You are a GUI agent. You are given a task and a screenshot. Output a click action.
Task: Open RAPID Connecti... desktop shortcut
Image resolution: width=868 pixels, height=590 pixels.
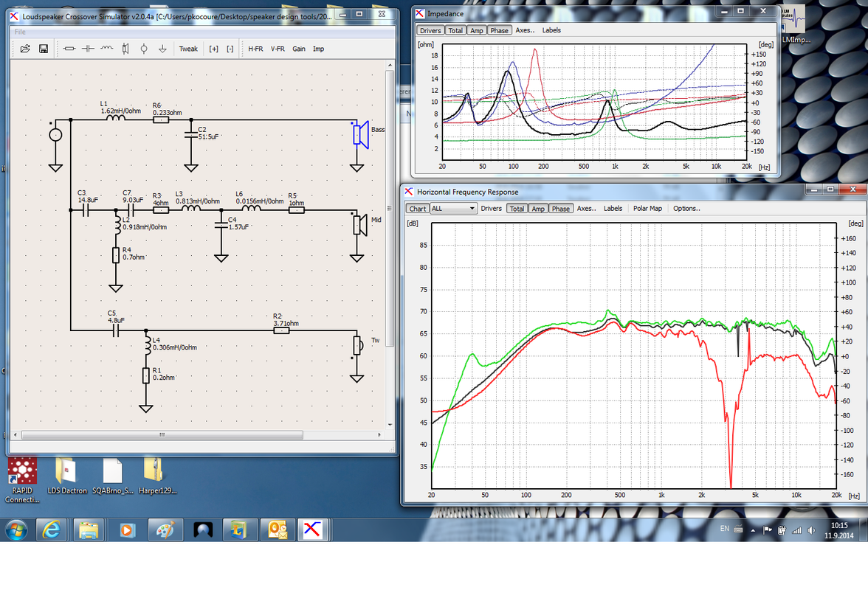(x=22, y=480)
